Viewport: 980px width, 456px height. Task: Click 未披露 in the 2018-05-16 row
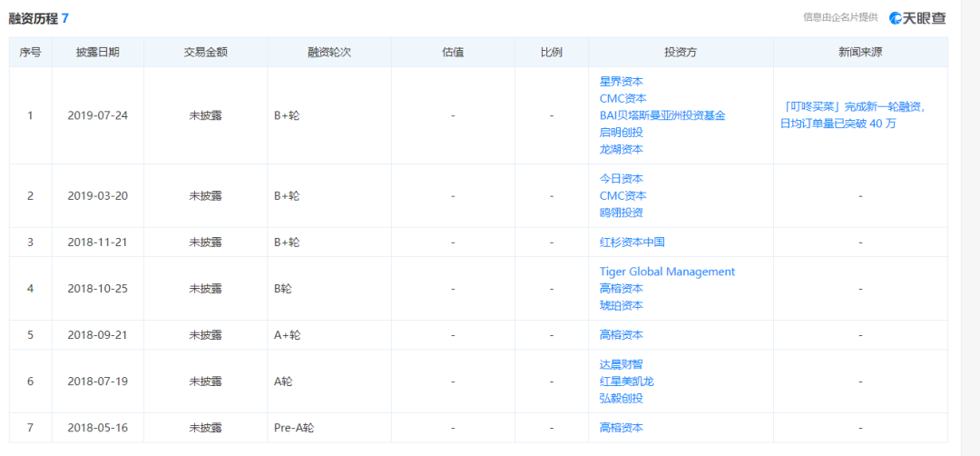[206, 428]
